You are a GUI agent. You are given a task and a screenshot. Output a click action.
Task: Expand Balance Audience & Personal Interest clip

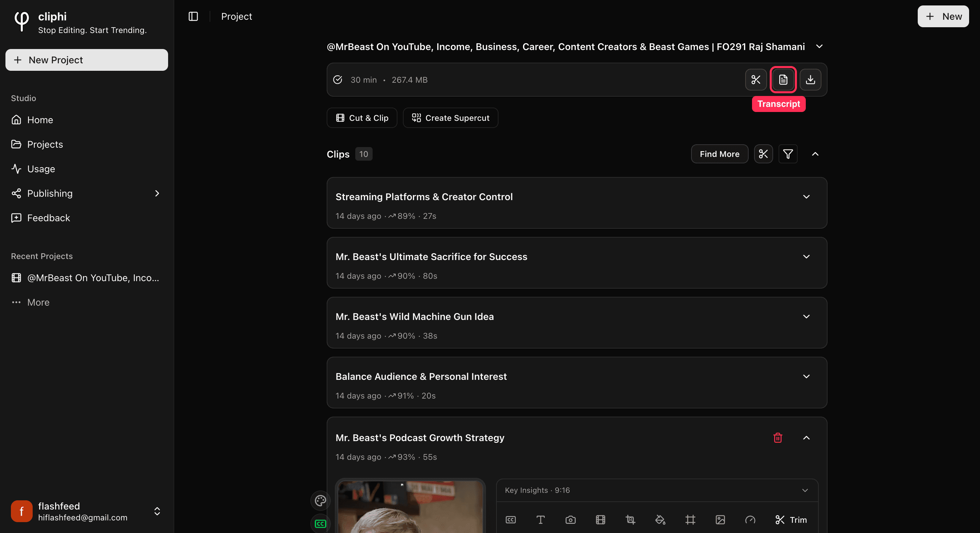806,376
